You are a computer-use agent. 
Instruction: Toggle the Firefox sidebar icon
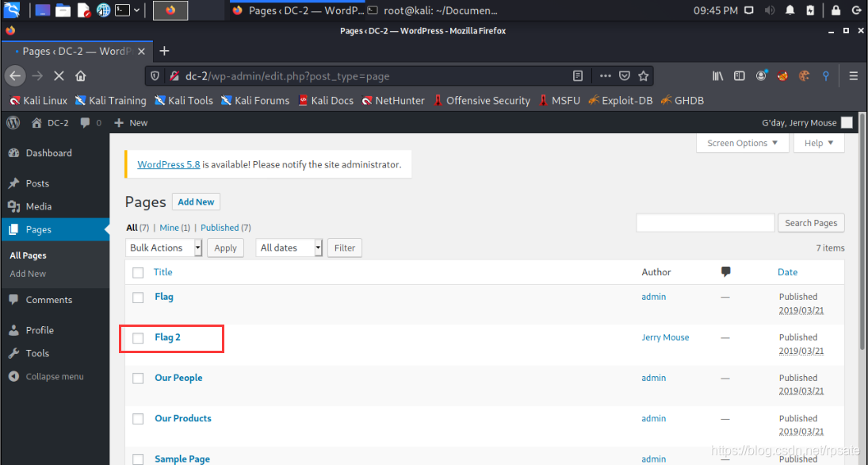coord(739,76)
